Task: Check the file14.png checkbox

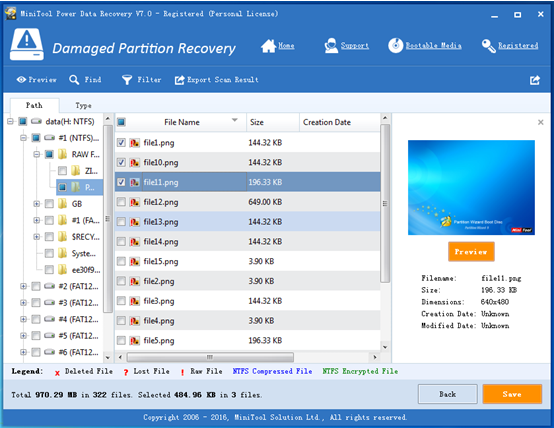Action: tap(121, 242)
